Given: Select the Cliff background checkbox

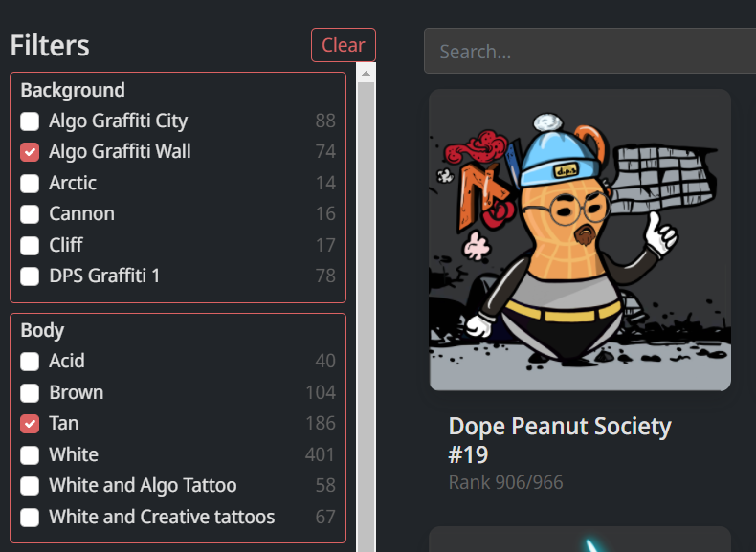Looking at the screenshot, I should pyautogui.click(x=30, y=246).
